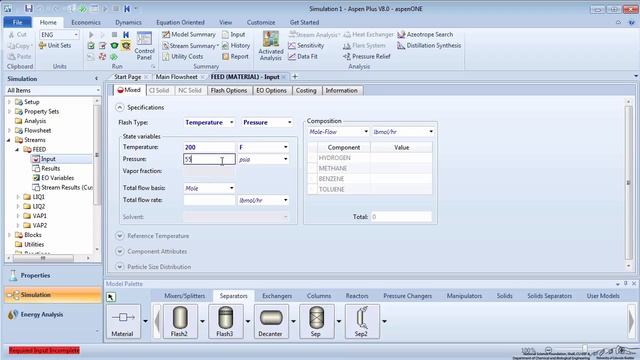The height and width of the screenshot is (360, 640).
Task: Select the Material stream tool
Action: point(123,321)
